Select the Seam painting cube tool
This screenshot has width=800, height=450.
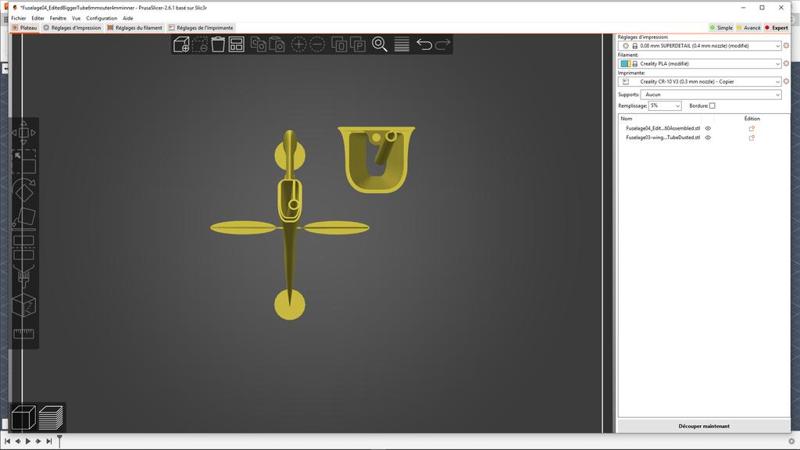23,305
